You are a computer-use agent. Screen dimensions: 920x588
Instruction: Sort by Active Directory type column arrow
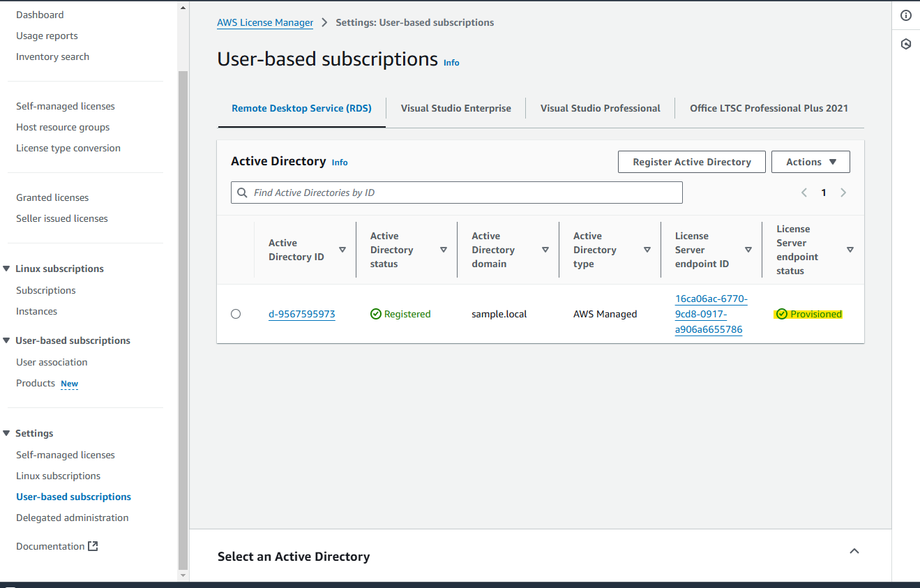pyautogui.click(x=647, y=250)
